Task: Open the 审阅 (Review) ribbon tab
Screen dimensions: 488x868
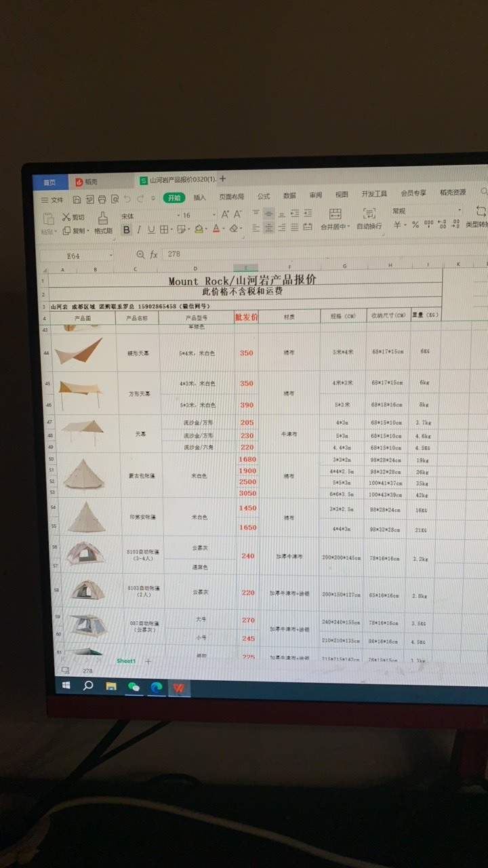Action: coord(316,195)
